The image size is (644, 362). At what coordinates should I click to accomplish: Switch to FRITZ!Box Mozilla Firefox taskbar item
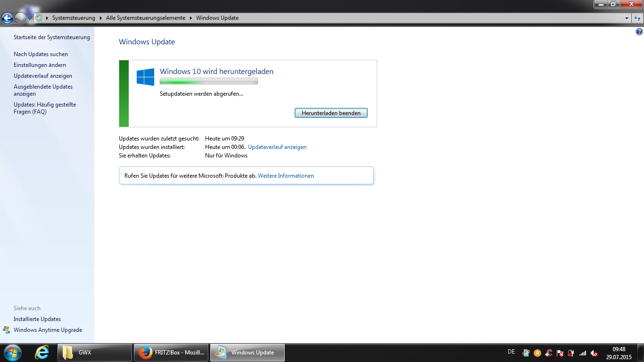[171, 353]
